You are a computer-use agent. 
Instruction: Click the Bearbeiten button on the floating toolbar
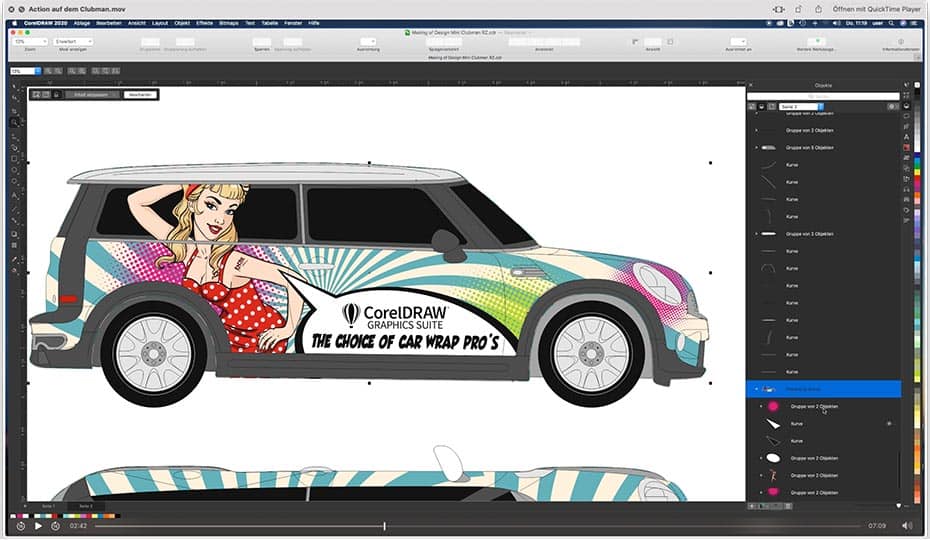[x=140, y=94]
